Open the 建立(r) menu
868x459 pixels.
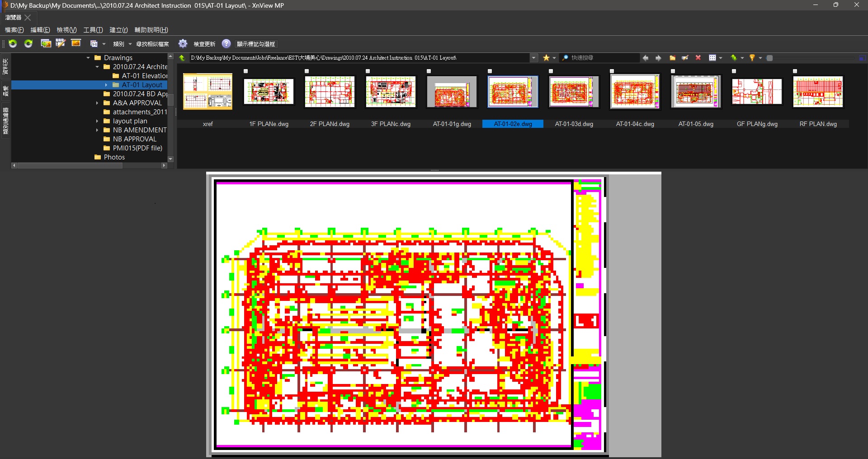pyautogui.click(x=118, y=30)
